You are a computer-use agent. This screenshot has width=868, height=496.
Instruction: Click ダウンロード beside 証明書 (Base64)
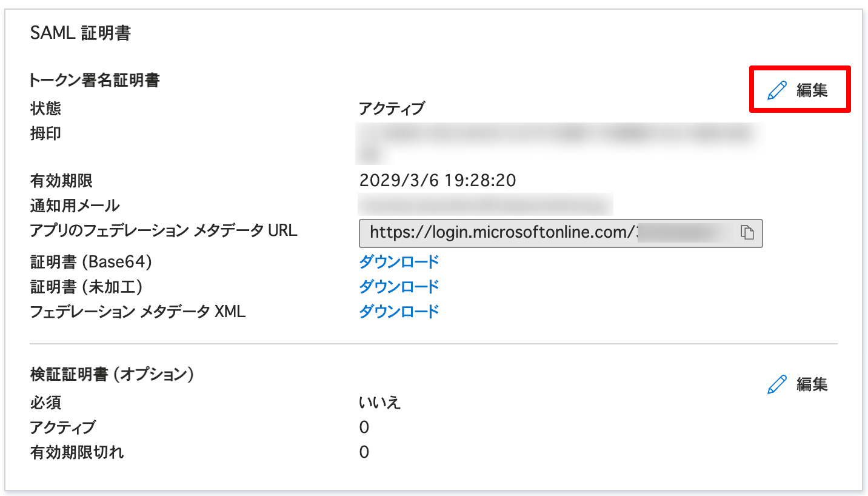click(x=398, y=261)
